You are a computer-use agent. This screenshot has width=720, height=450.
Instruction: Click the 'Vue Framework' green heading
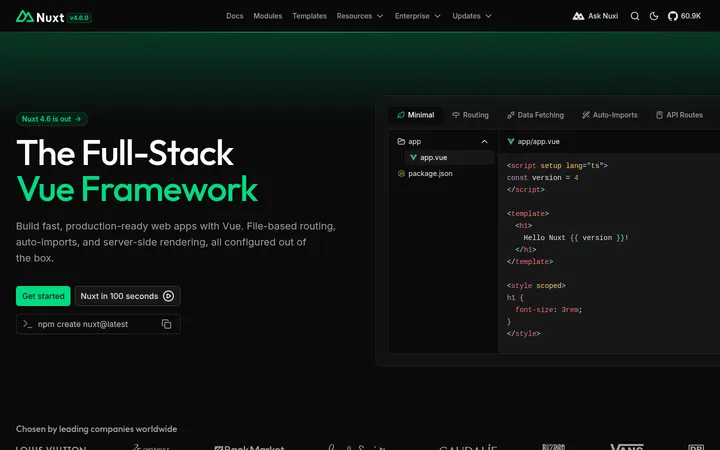(x=137, y=189)
